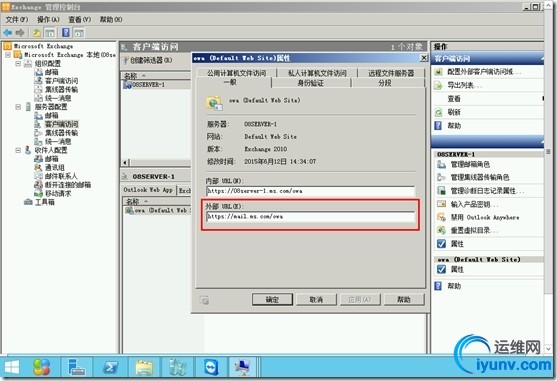This screenshot has width=557, height=381.
Task: Click the 外部 URL input field
Action: 310,217
